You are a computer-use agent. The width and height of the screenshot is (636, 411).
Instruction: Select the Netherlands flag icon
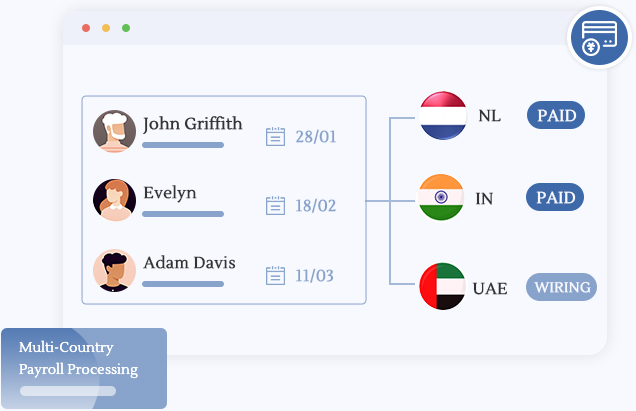click(443, 116)
